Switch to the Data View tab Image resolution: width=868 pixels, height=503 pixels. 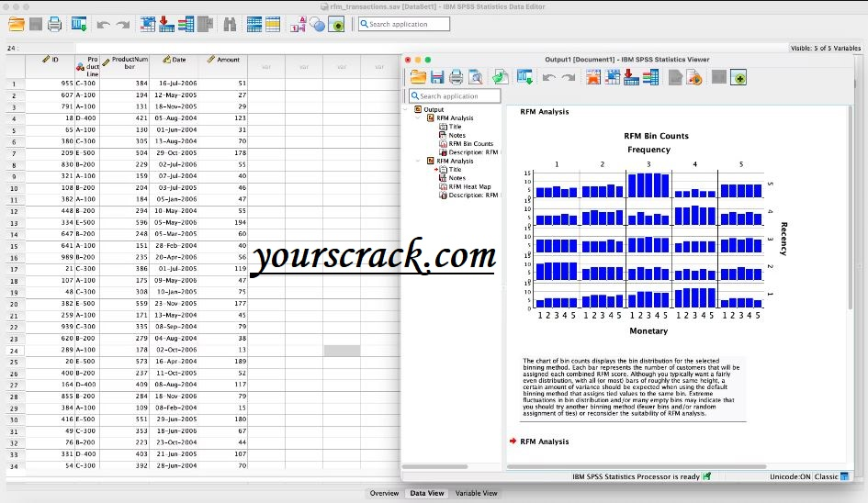point(427,493)
